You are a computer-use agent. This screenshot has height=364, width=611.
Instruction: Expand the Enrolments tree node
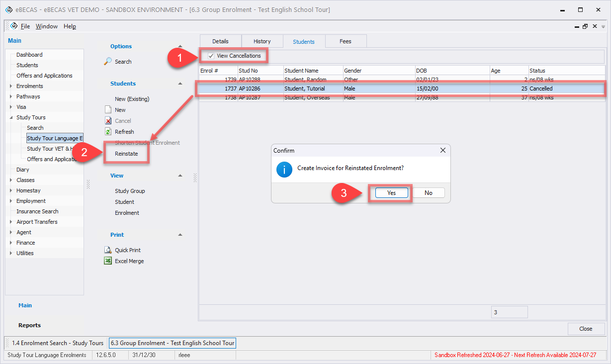[11, 86]
